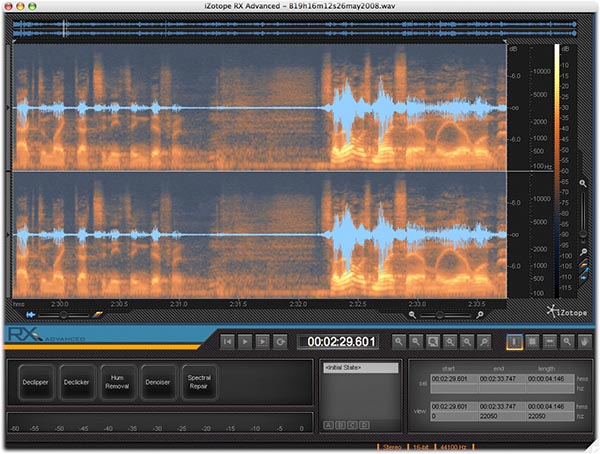Click the 44100 Hz status indicator
Screen dimensions: 600x454
click(x=453, y=447)
